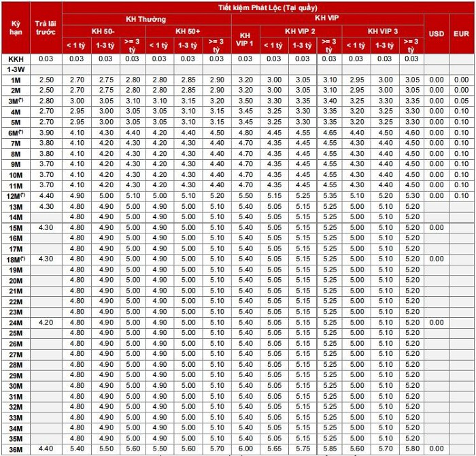The image size is (476, 456).
Task: Click the 24M prepaid interest cell 4.20
Action: [x=46, y=323]
